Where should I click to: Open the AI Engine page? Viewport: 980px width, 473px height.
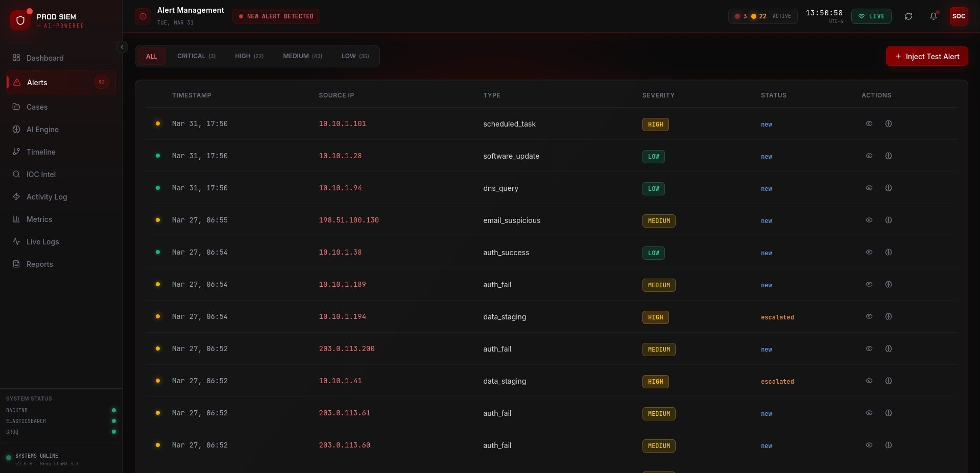click(42, 130)
